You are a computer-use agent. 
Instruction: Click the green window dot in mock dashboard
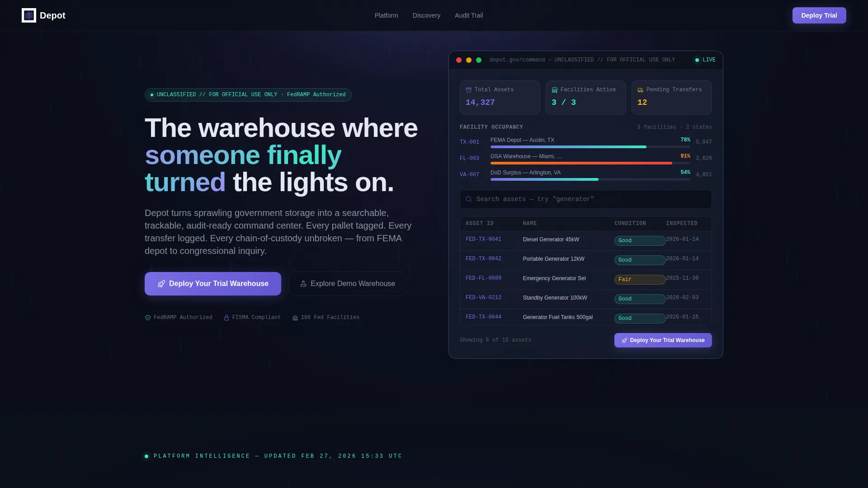(479, 60)
